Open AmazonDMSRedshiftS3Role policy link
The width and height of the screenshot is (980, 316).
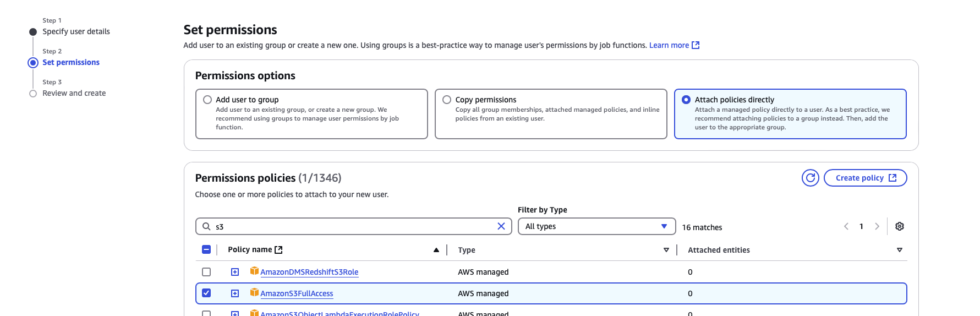[x=309, y=272]
